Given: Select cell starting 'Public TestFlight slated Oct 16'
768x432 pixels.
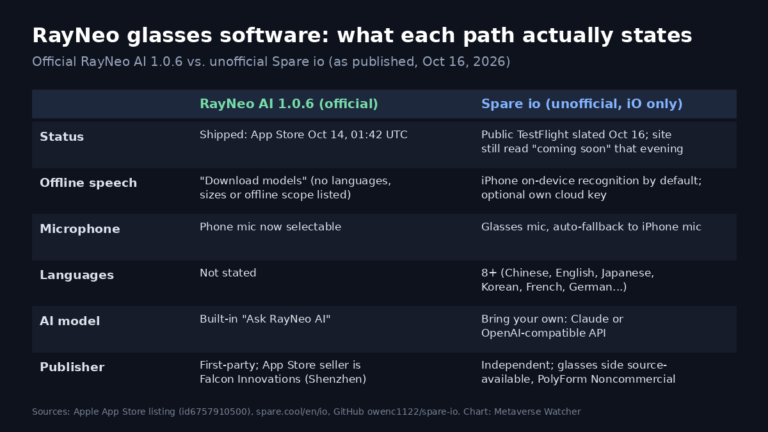Looking at the screenshot, I should pyautogui.click(x=582, y=142).
